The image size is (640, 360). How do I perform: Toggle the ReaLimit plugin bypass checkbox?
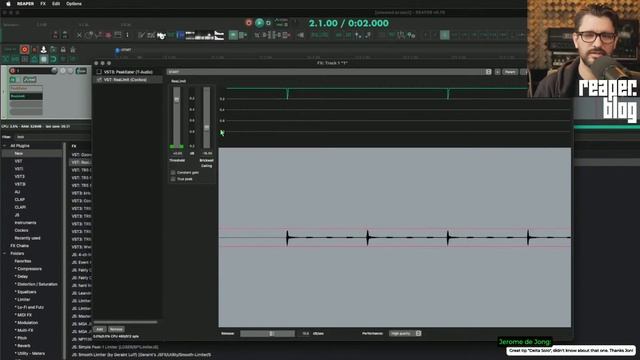click(x=99, y=80)
